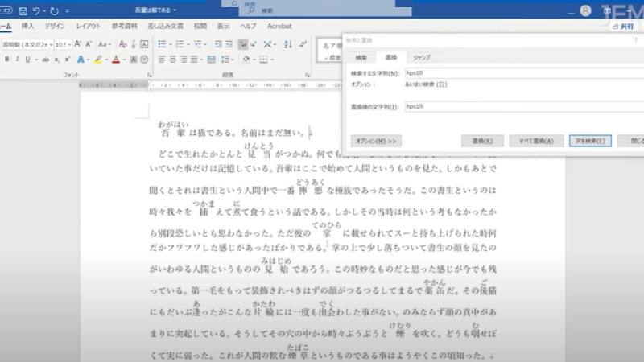Image resolution: width=644 pixels, height=362 pixels.
Task: Open the 差し込み文書 (Mailings) ribbon tab
Action: [166, 26]
